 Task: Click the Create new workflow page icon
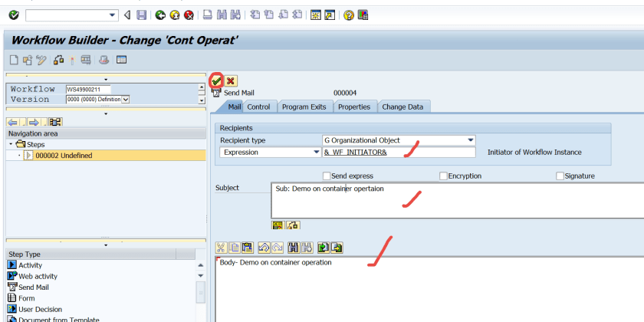(x=14, y=60)
